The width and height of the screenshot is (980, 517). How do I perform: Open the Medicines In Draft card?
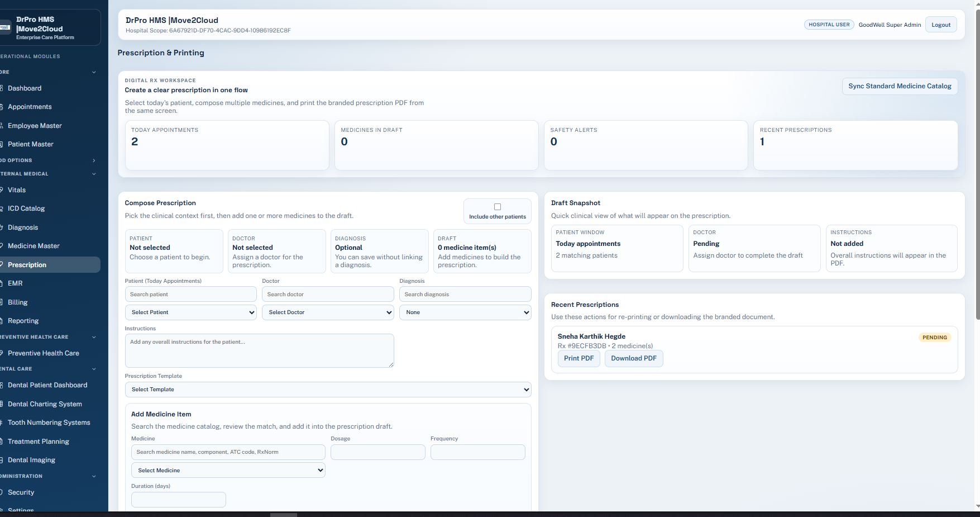tap(437, 145)
